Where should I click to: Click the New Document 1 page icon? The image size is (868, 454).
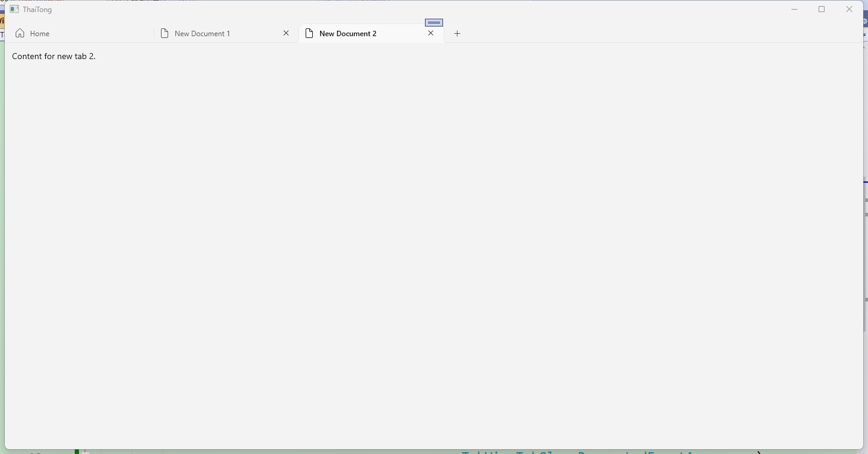coord(165,33)
